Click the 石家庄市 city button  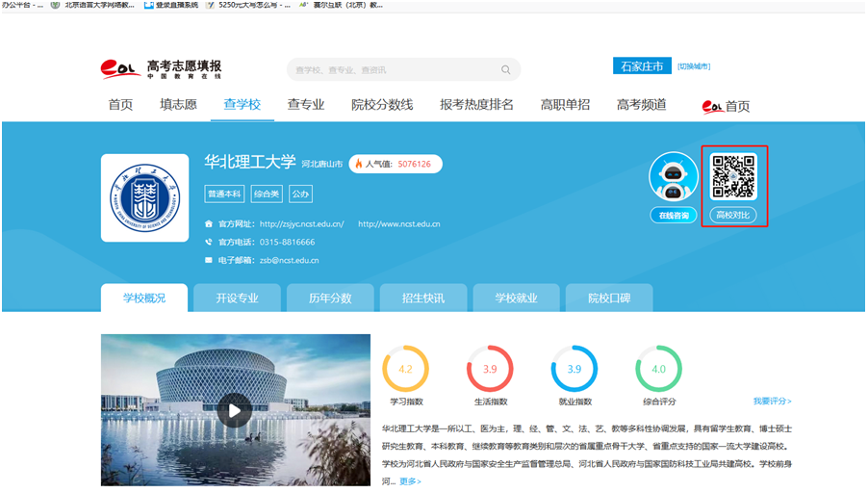[x=642, y=65]
